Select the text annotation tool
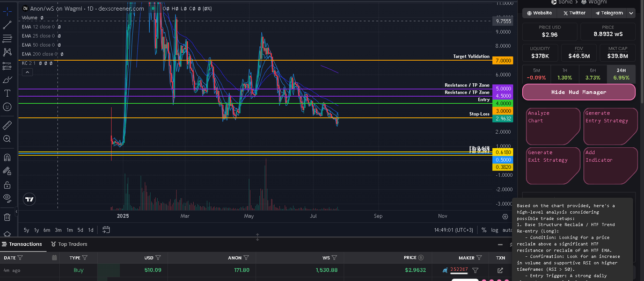This screenshot has width=644, height=281. click(8, 93)
